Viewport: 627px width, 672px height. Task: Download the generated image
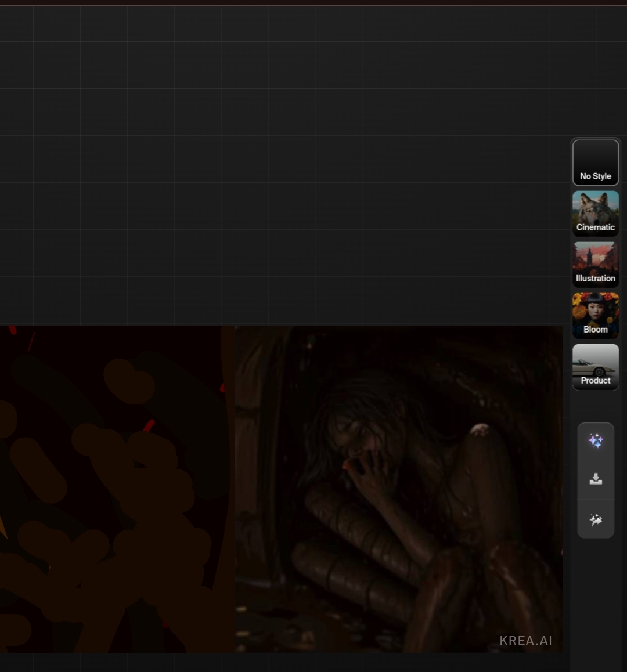(596, 479)
